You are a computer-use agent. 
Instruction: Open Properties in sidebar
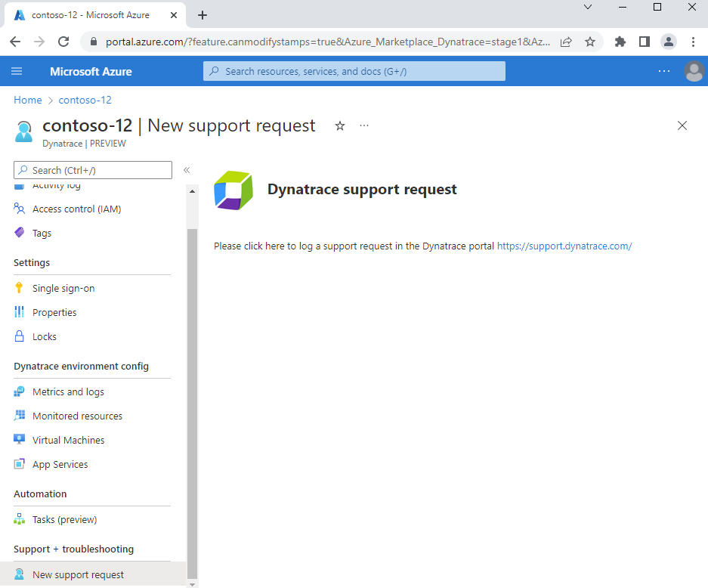pyautogui.click(x=54, y=312)
